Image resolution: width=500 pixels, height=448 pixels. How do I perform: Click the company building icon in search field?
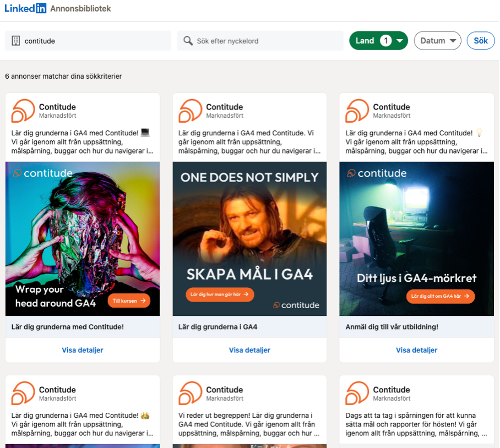point(15,41)
